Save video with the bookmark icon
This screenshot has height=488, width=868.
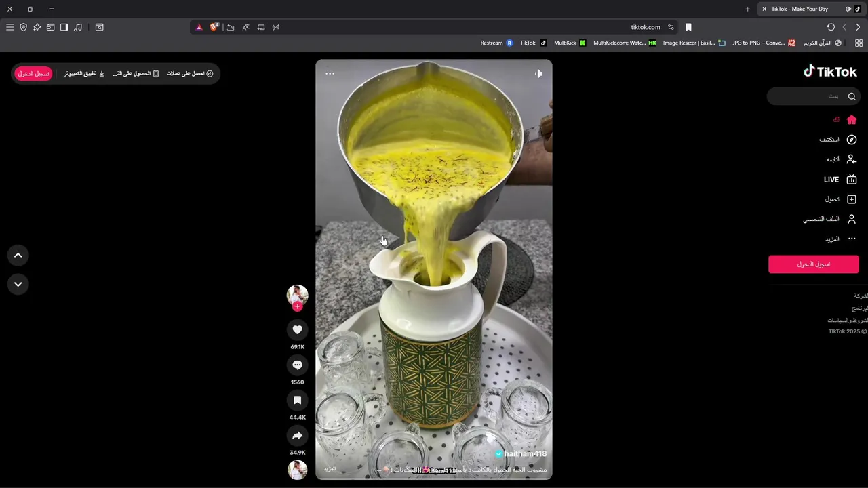[x=297, y=400]
